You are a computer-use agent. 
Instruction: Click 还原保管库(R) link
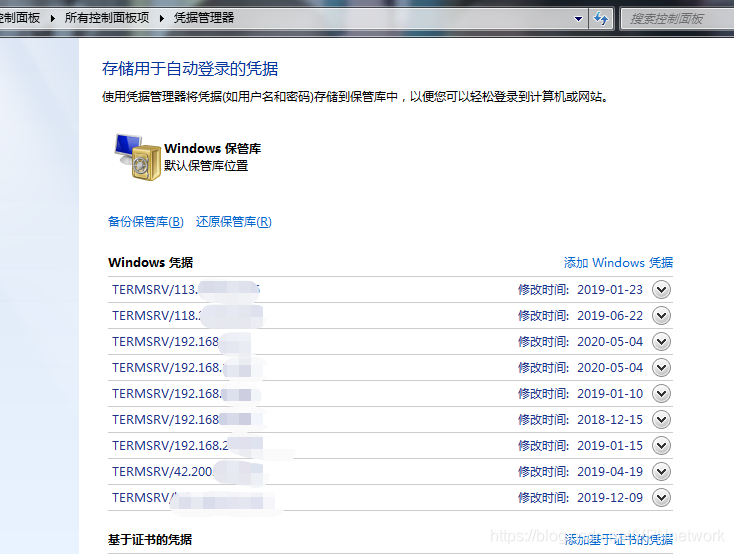click(234, 222)
